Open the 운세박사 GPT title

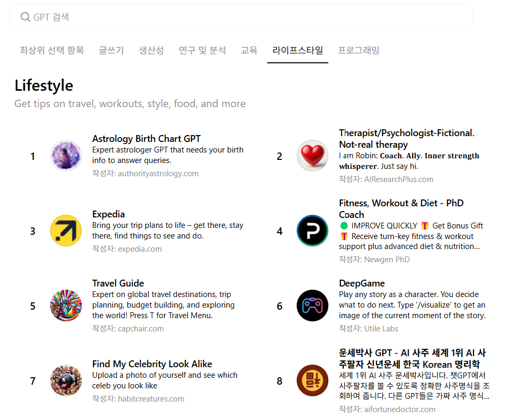(412, 359)
